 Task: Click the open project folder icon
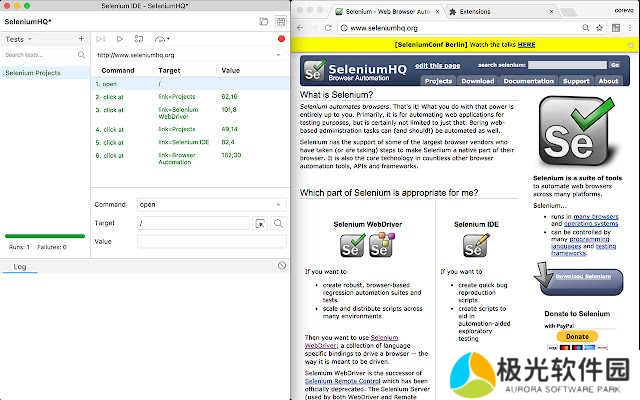[x=263, y=21]
